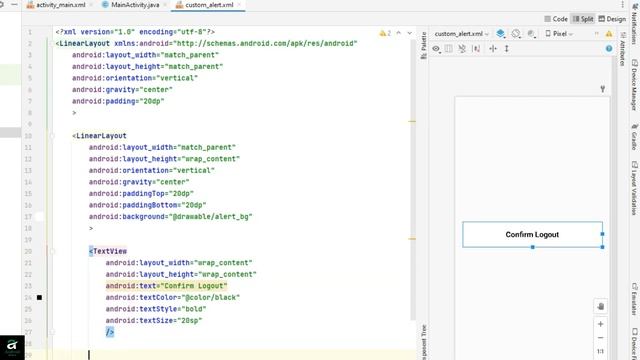This screenshot has height=360, width=640.
Task: Open the custom_alert.xml file dropdown in the design toolbar
Action: click(x=461, y=34)
